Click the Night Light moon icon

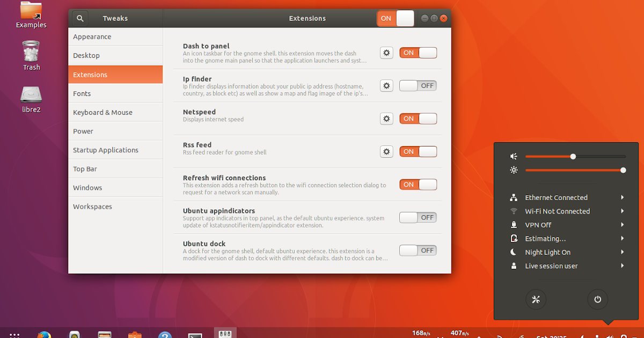tap(514, 252)
